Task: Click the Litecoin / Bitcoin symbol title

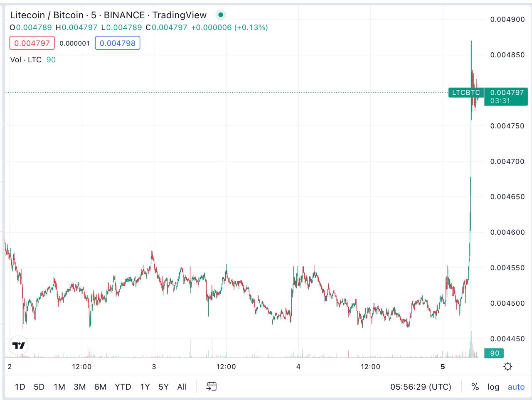Action: coord(47,15)
